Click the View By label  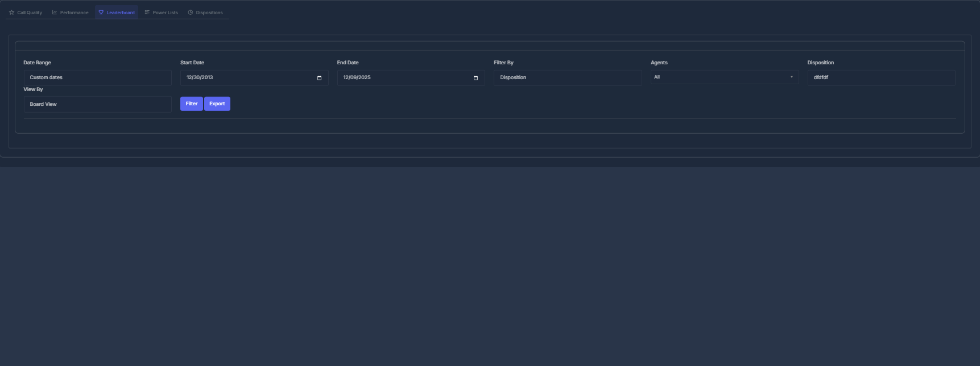[33, 89]
